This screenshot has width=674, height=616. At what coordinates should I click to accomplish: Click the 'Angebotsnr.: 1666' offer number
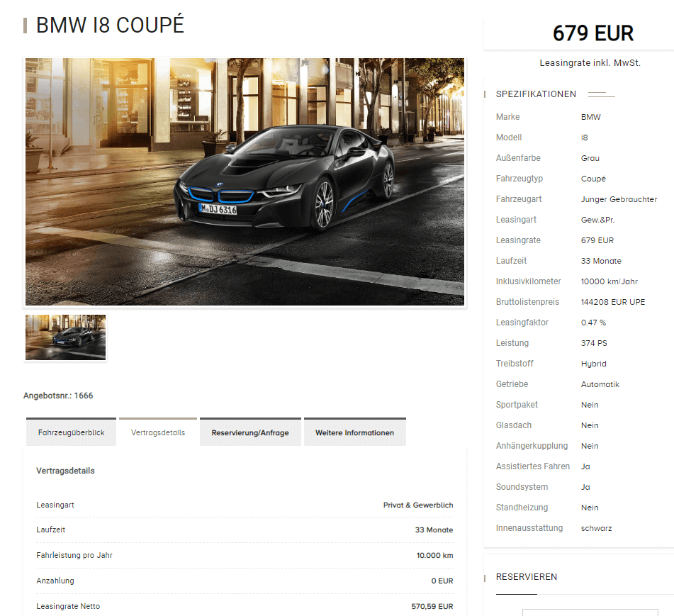click(58, 396)
